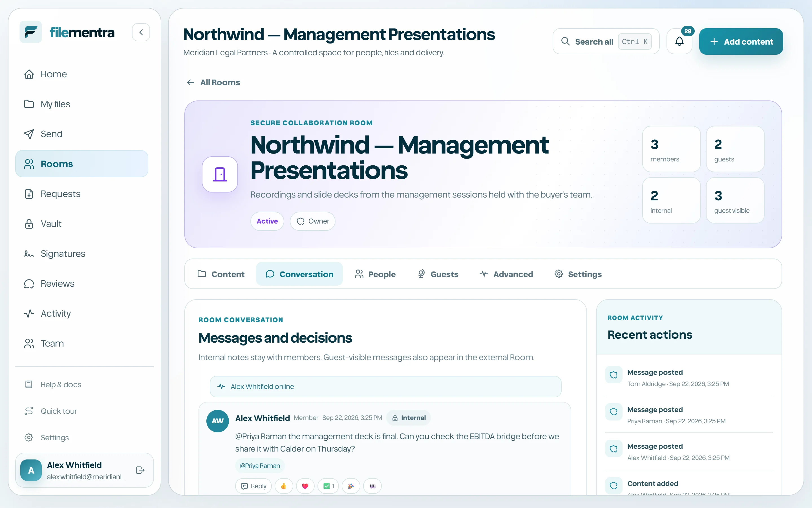Click the Signatures icon

coord(29,254)
